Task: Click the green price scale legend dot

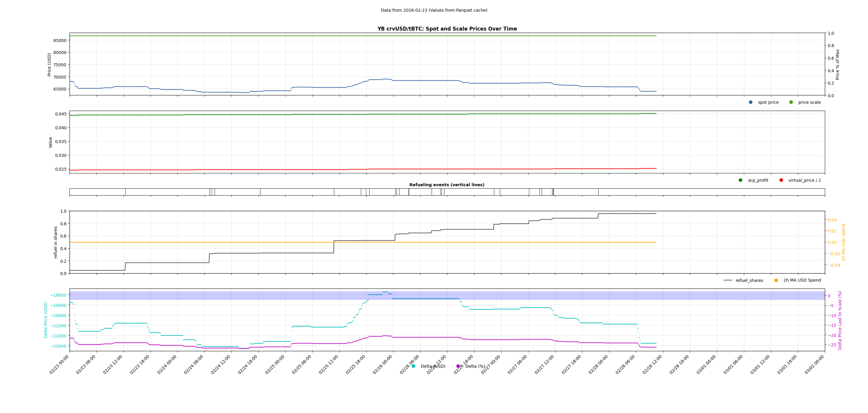Action: [791, 102]
